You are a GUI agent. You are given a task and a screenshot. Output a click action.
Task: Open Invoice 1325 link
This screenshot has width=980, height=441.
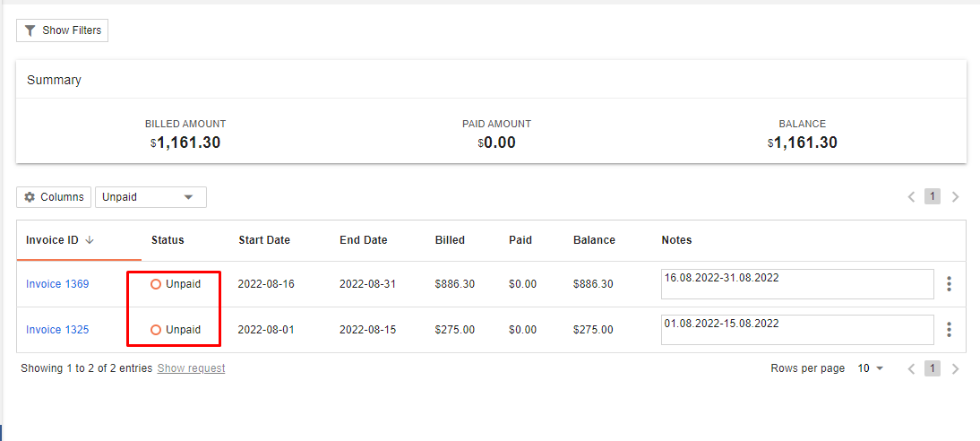pyautogui.click(x=57, y=330)
